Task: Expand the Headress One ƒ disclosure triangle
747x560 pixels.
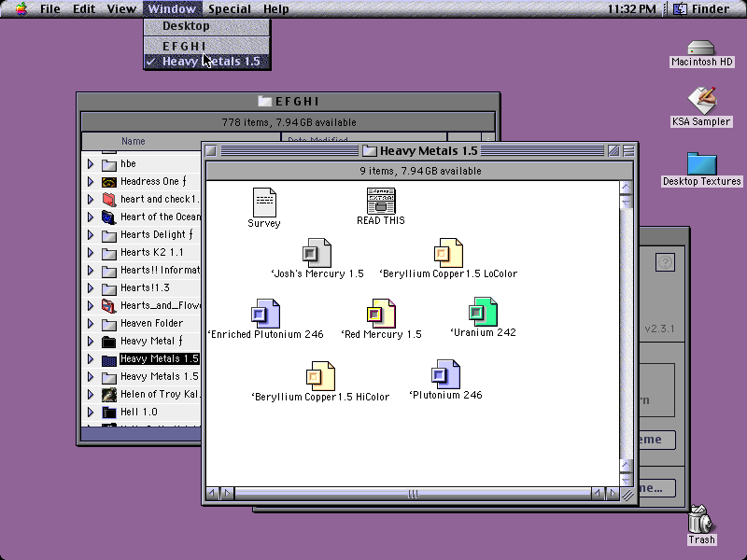Action: point(91,181)
